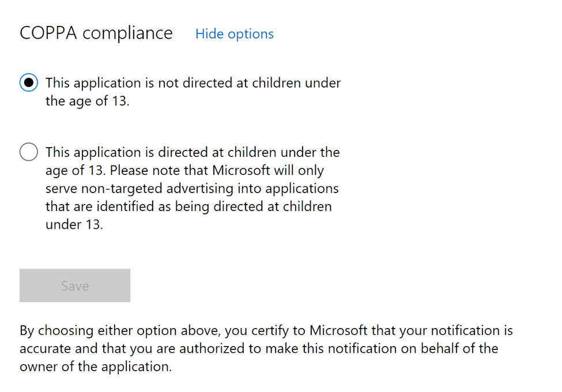562x392 pixels.
Task: Click the Hide options link
Action: (235, 34)
